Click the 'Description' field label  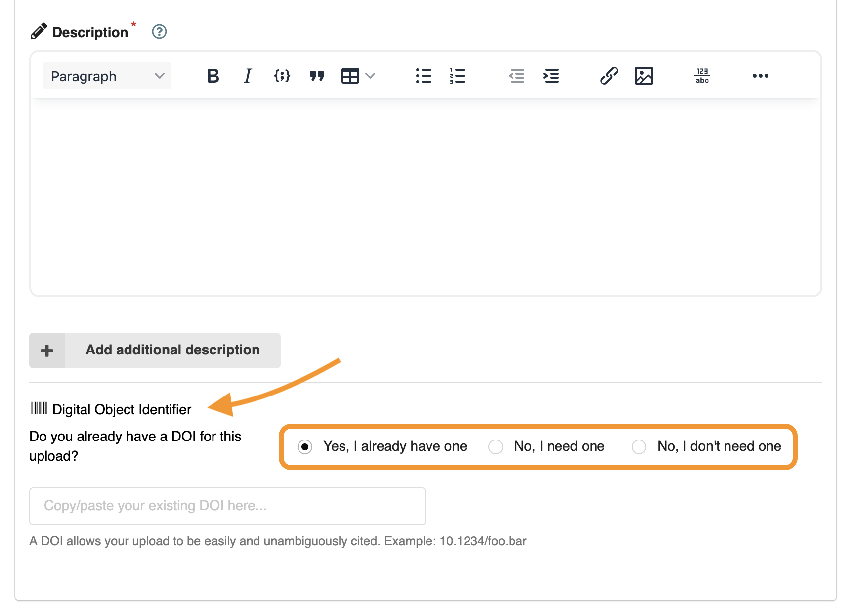[x=90, y=32]
